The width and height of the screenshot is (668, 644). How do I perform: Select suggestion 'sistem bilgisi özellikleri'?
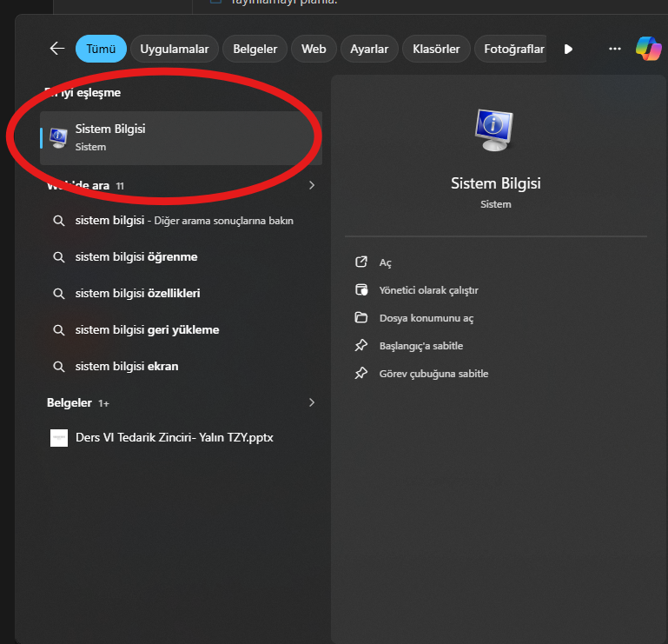coord(181,293)
